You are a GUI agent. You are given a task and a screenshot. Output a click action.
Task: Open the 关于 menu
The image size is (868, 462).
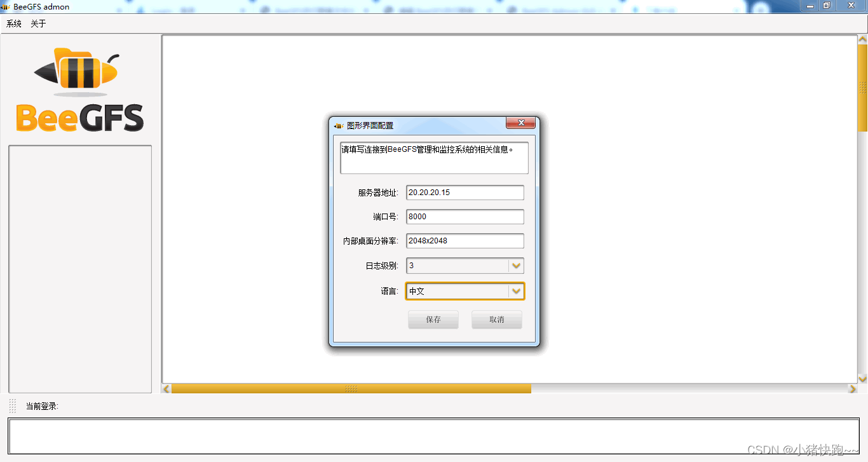point(37,23)
